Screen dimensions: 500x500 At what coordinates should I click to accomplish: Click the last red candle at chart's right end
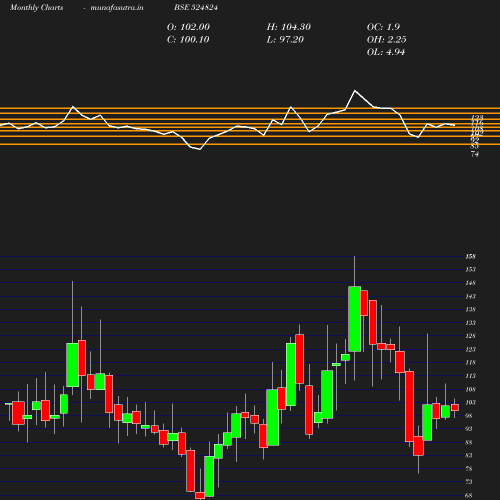tap(455, 407)
